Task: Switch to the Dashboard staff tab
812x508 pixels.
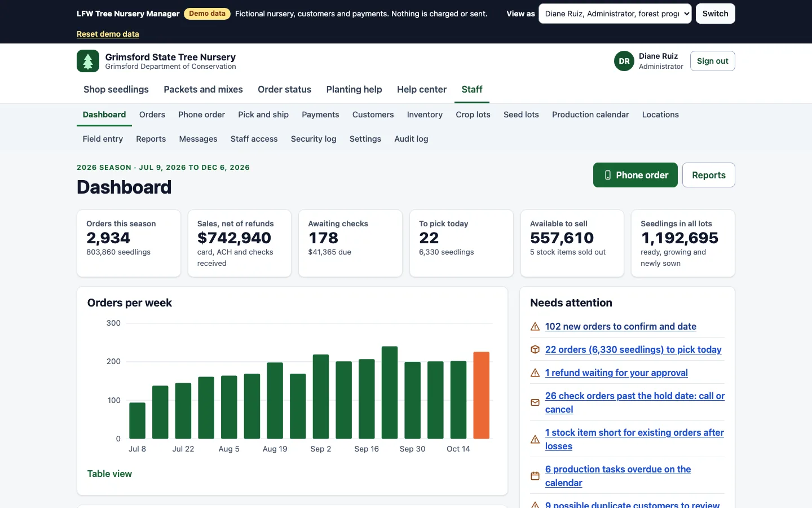Action: point(104,115)
